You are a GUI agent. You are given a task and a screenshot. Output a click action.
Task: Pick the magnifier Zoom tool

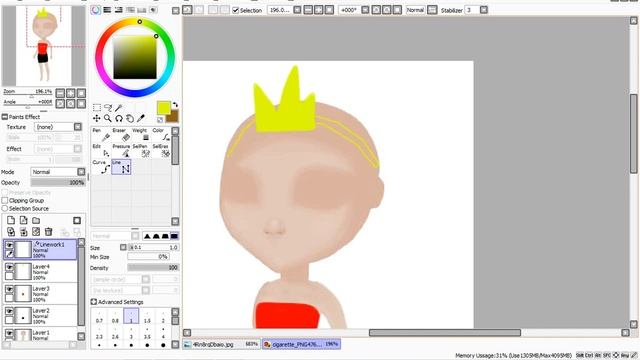[108, 118]
